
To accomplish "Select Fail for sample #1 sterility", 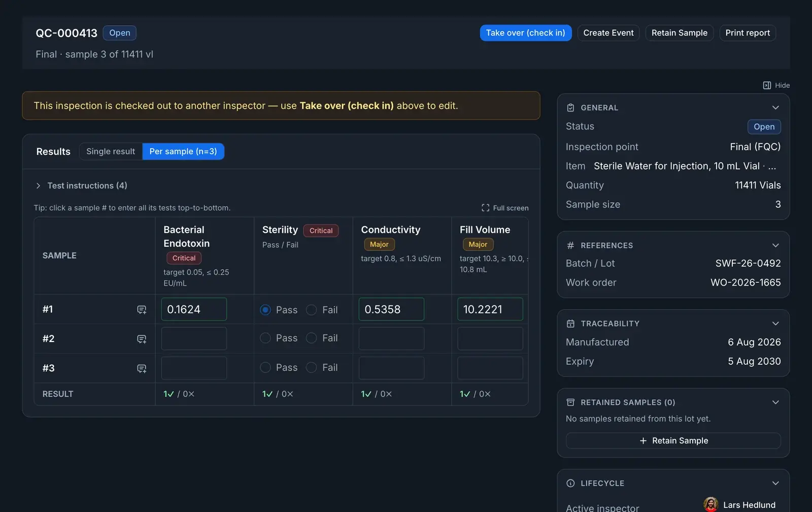I will 312,310.
